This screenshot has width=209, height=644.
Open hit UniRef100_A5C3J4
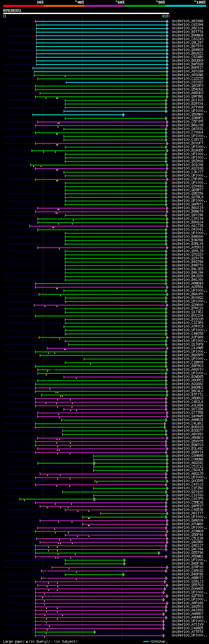(187, 28)
